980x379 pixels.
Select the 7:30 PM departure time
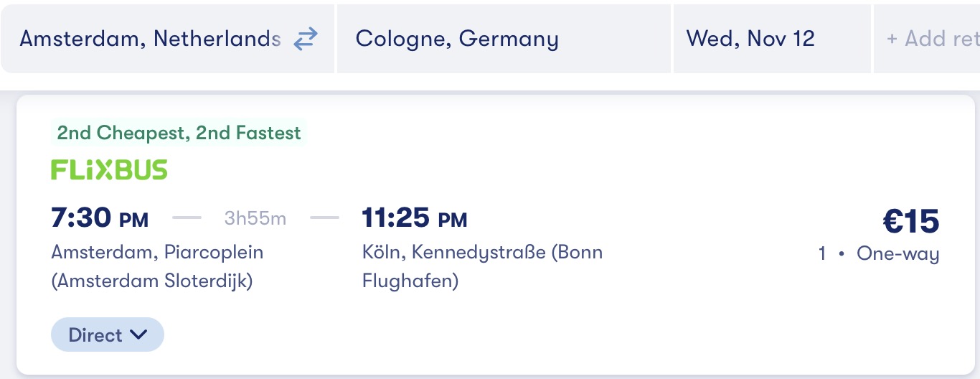click(x=100, y=218)
